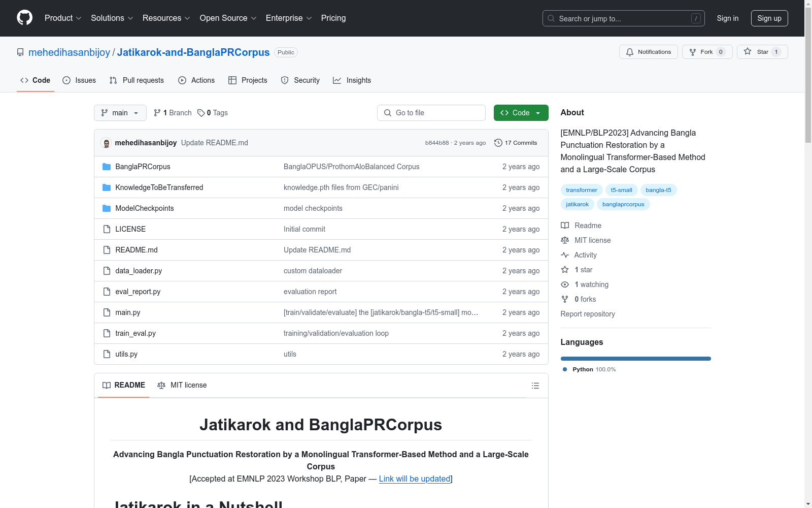The height and width of the screenshot is (508, 812).
Task: Click the eval_report.py file icon
Action: 107,292
